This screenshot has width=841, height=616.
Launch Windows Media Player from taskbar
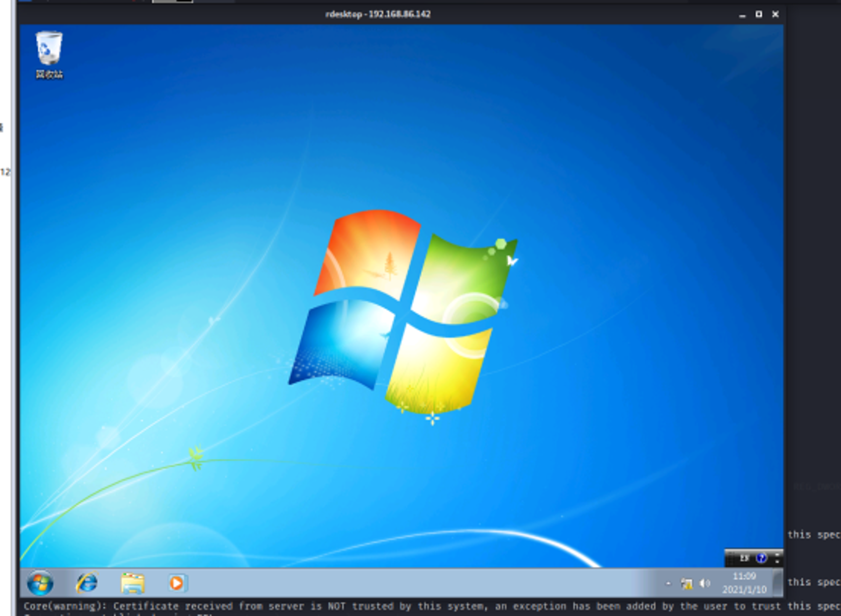coord(177,583)
